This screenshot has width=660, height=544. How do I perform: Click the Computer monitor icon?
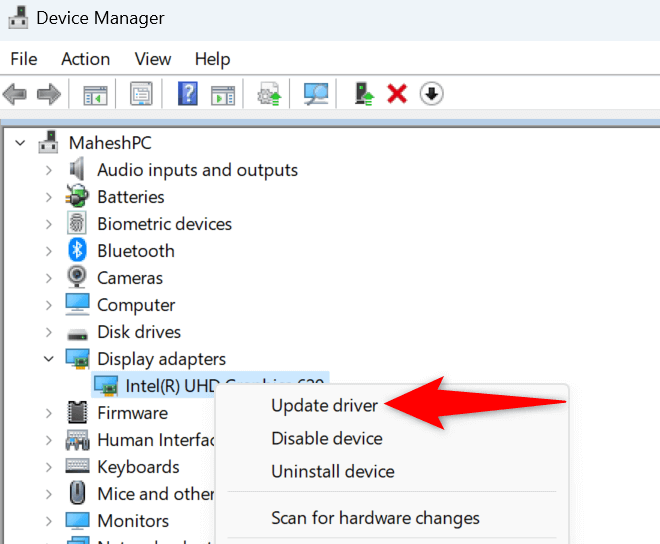pos(77,304)
